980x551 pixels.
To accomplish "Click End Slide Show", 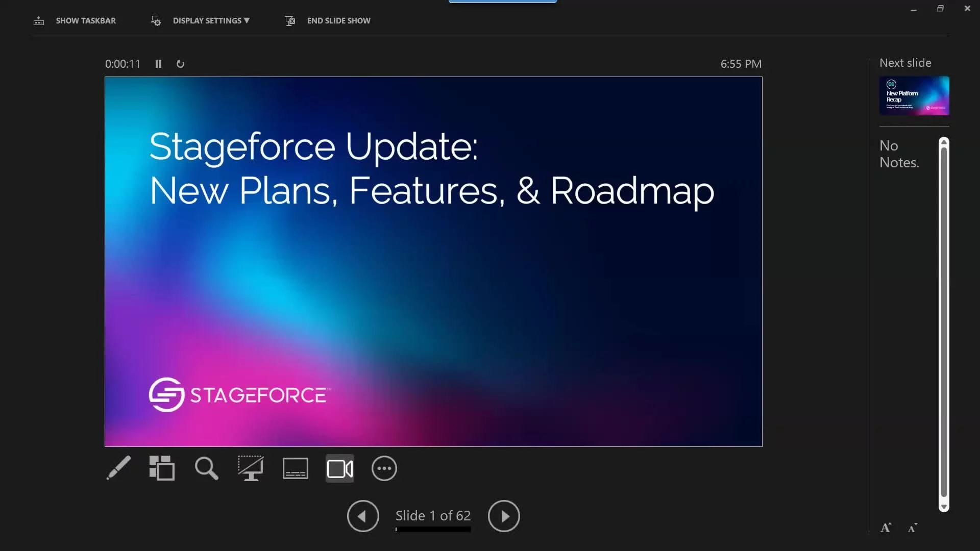I will (338, 20).
